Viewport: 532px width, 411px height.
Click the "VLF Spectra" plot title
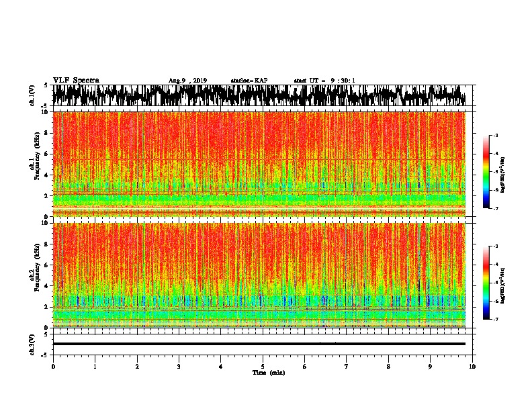coord(76,81)
